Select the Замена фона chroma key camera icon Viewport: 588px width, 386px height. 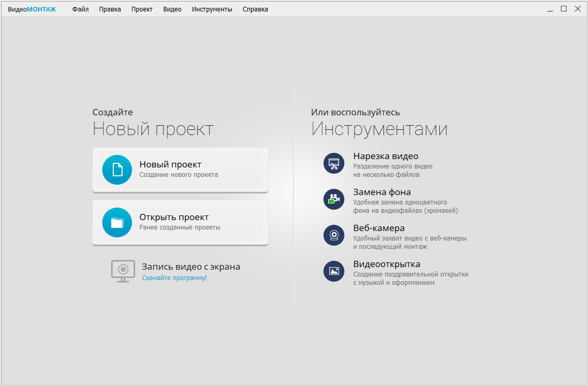[334, 199]
